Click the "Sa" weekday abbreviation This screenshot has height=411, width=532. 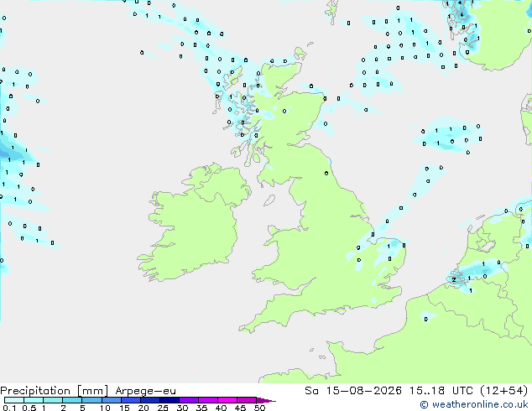click(x=311, y=391)
